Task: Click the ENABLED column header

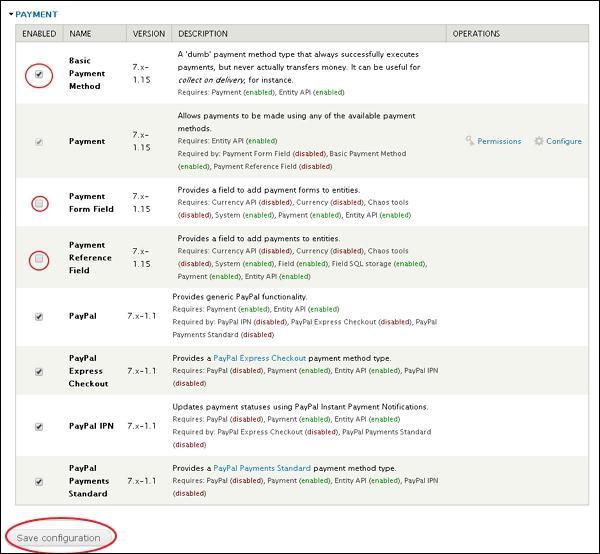Action: pyautogui.click(x=39, y=34)
